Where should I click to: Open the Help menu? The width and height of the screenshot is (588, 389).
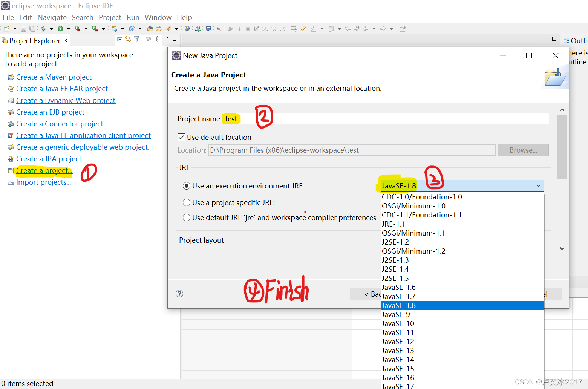(184, 17)
